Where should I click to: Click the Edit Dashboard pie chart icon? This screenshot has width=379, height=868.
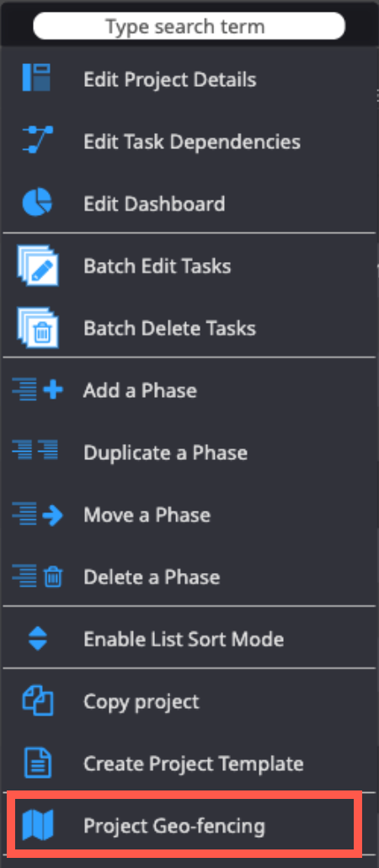[37, 202]
